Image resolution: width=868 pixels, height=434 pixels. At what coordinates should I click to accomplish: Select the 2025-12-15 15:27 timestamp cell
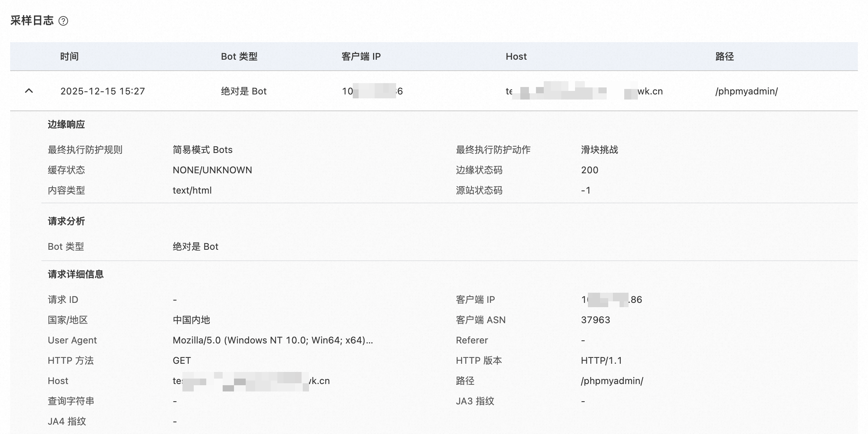point(103,91)
